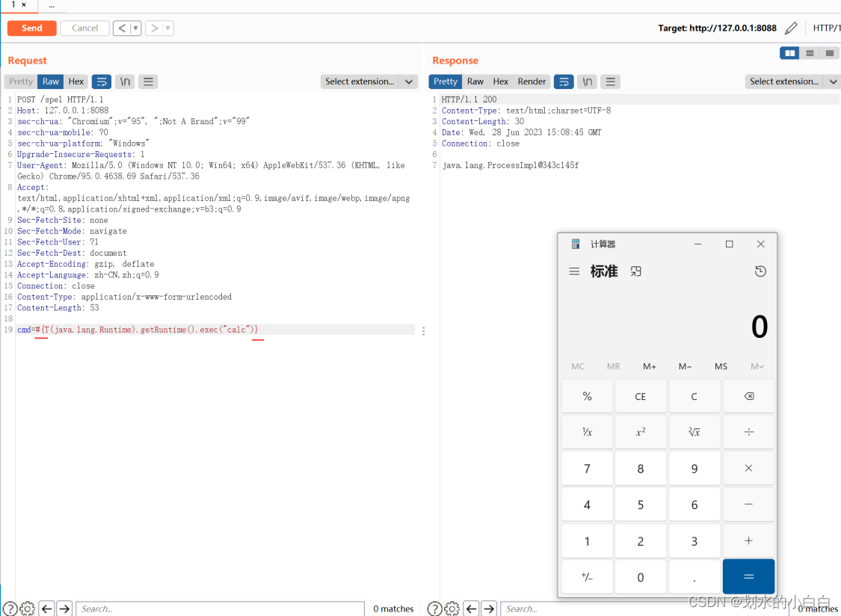Click Calculator x squared key
841x616 pixels.
[x=641, y=432]
